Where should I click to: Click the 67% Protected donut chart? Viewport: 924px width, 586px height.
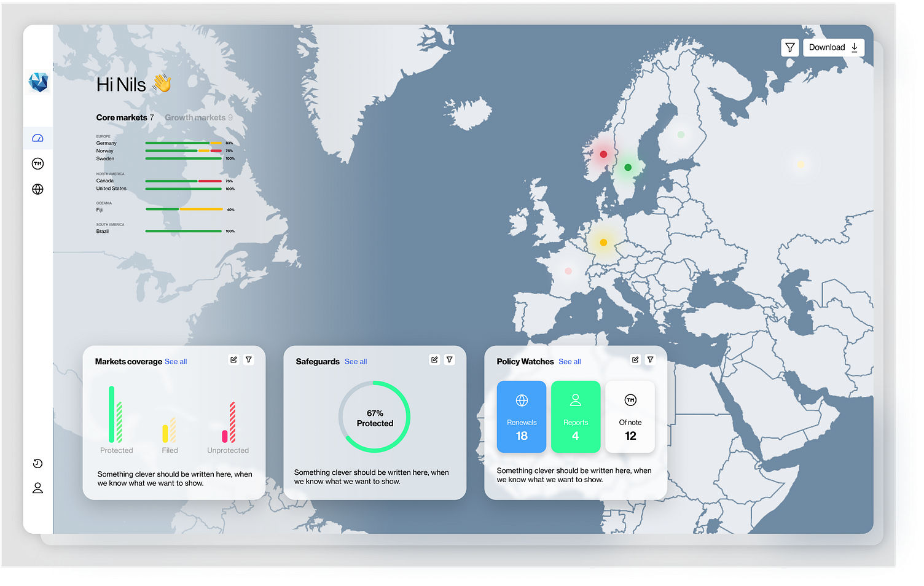(x=374, y=416)
